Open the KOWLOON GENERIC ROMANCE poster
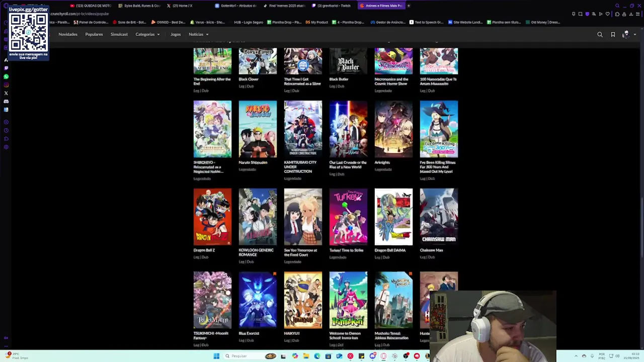Image resolution: width=644 pixels, height=362 pixels. click(x=258, y=217)
